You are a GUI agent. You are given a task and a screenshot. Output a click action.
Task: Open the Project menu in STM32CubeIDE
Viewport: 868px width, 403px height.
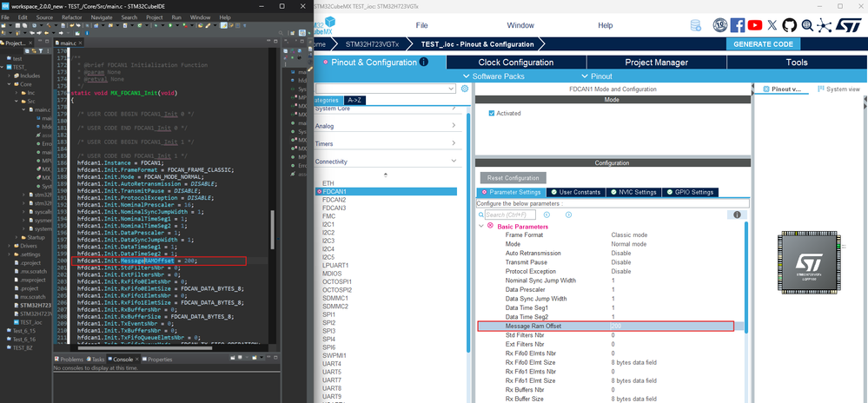[155, 17]
